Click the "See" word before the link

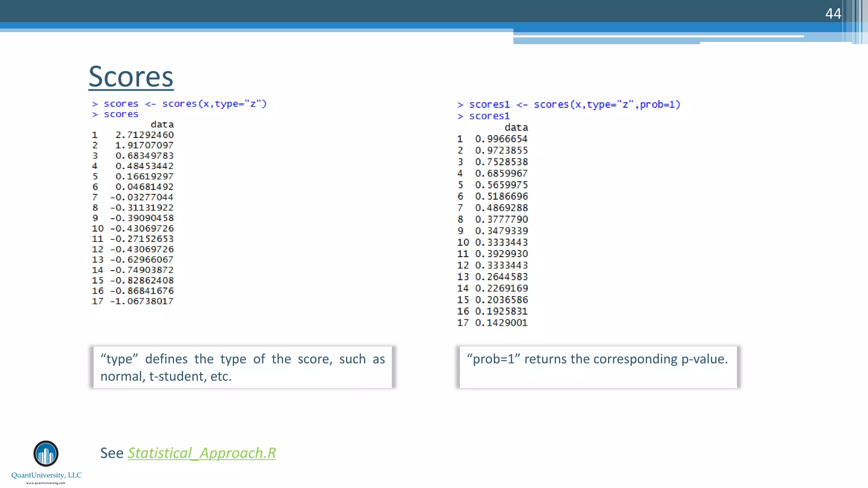(x=111, y=453)
